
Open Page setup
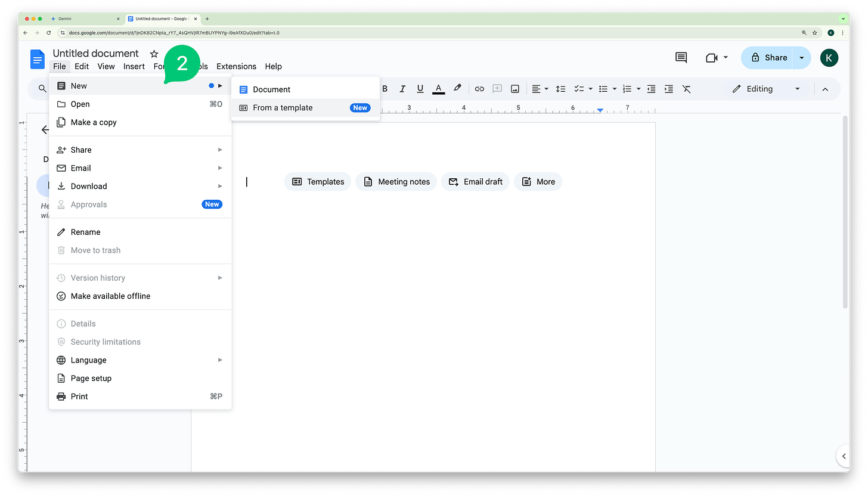(140, 378)
